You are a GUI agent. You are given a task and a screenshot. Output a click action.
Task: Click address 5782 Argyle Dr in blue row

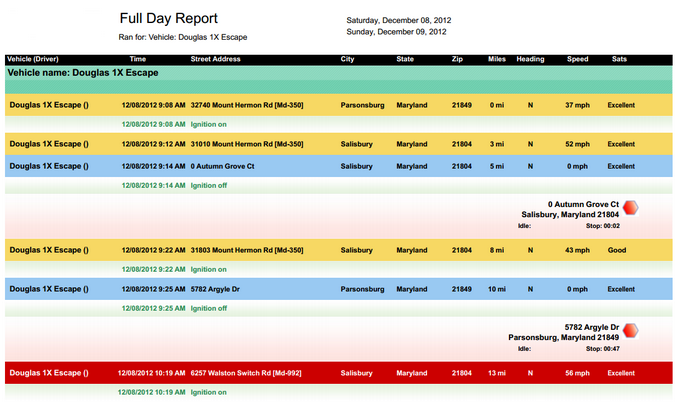click(215, 289)
